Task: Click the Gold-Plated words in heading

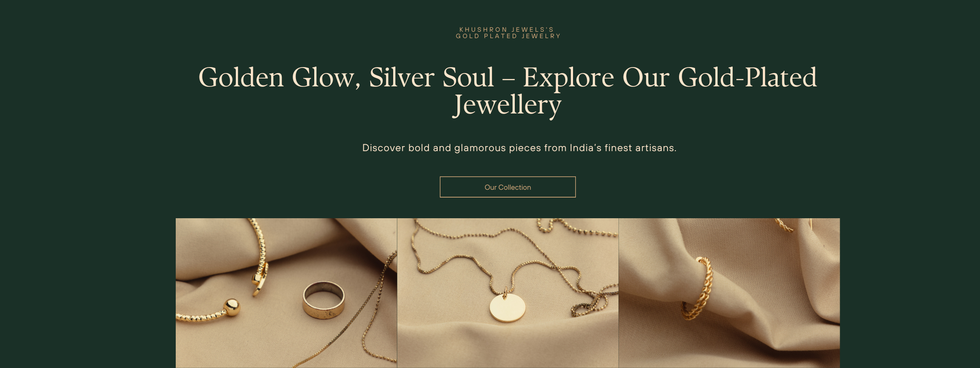Action: coord(748,77)
